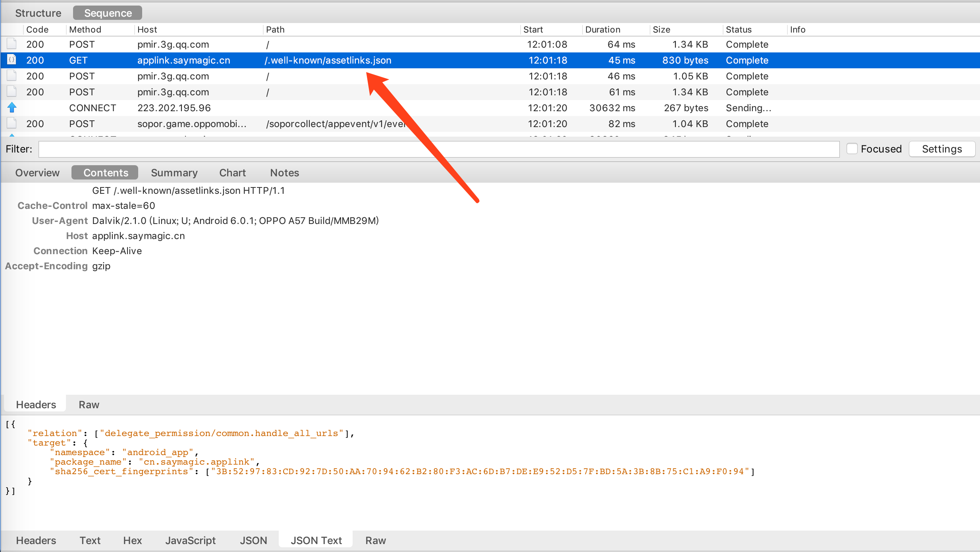Enable the Focused checkbox

click(852, 149)
